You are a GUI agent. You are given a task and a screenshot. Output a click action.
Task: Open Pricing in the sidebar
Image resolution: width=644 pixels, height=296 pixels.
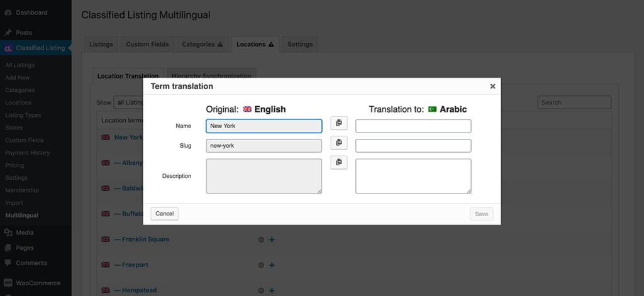click(x=15, y=165)
